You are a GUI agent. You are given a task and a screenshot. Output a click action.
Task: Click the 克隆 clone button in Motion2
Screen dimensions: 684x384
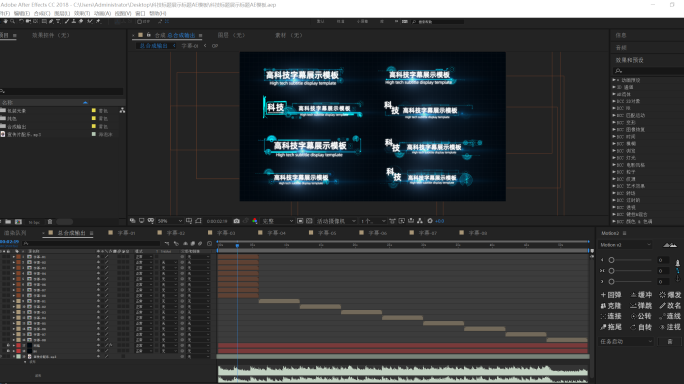tap(611, 305)
